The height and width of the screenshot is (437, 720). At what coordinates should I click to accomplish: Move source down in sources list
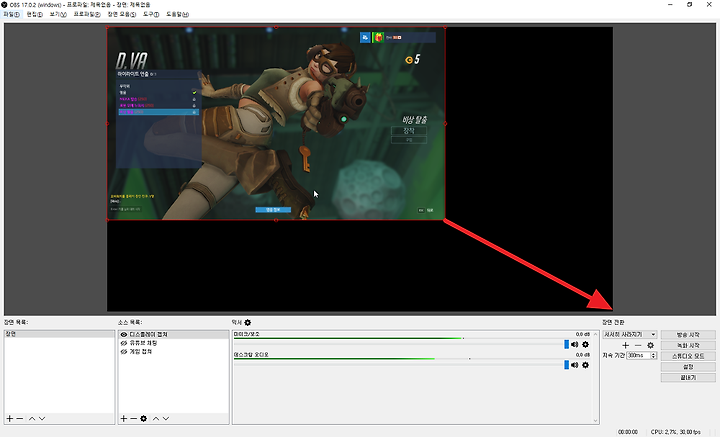tap(166, 419)
